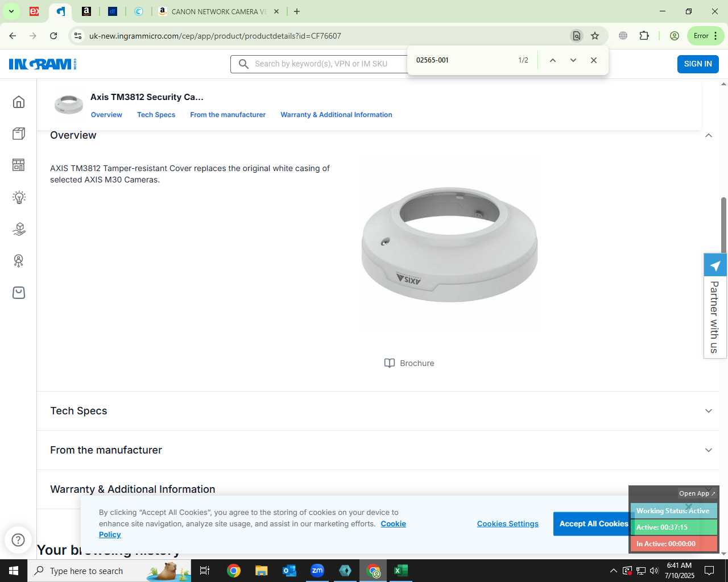The height and width of the screenshot is (582, 728).
Task: Open the award ribbon icon in sidebar
Action: click(x=19, y=261)
